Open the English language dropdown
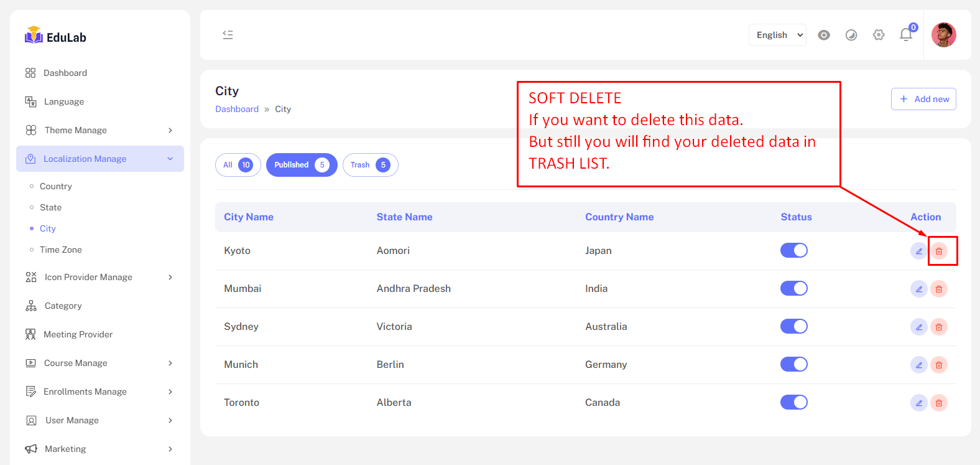This screenshot has height=465, width=980. (x=777, y=35)
